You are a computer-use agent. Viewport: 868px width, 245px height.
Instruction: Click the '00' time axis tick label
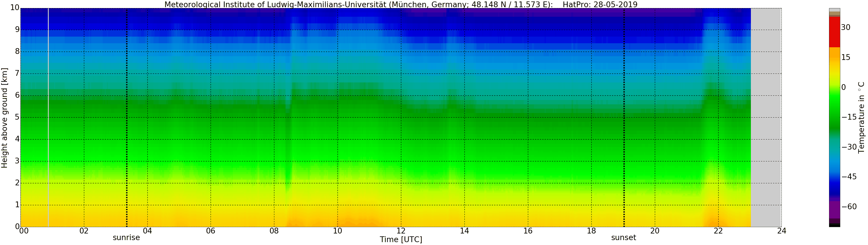pyautogui.click(x=24, y=231)
